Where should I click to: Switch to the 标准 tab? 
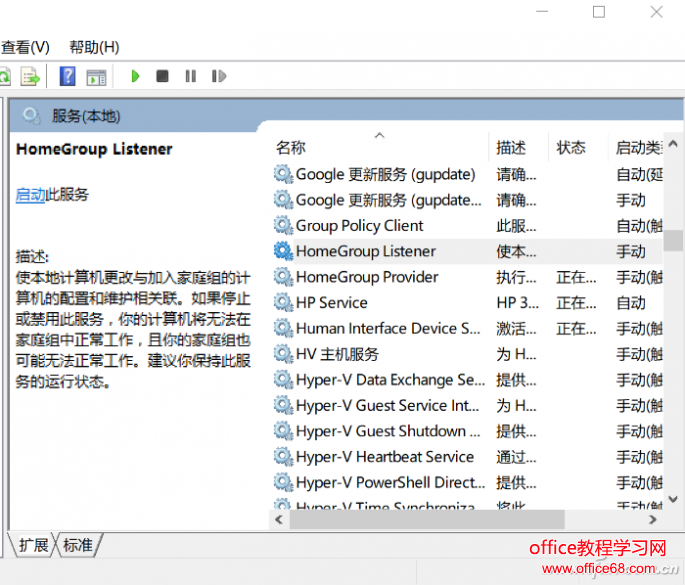(x=78, y=545)
